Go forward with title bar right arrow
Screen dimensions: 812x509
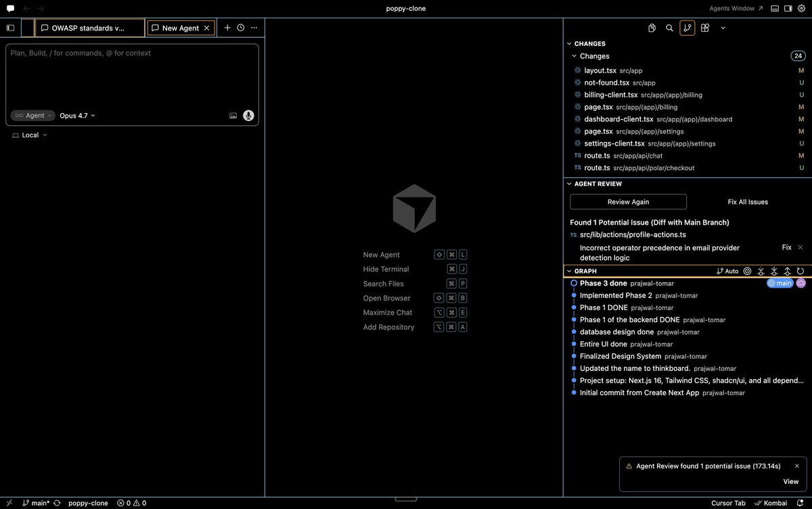(x=41, y=9)
